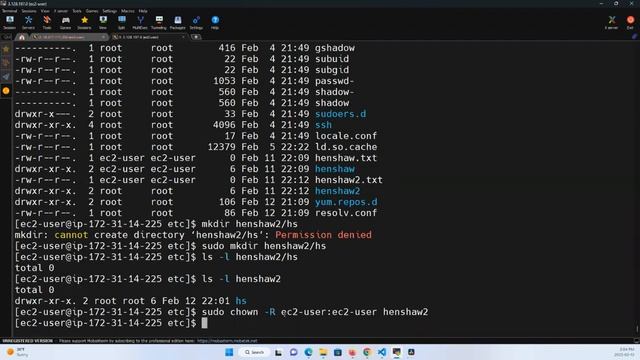Open the Tools toolbar icon
The image size is (640, 360).
(x=47, y=22)
